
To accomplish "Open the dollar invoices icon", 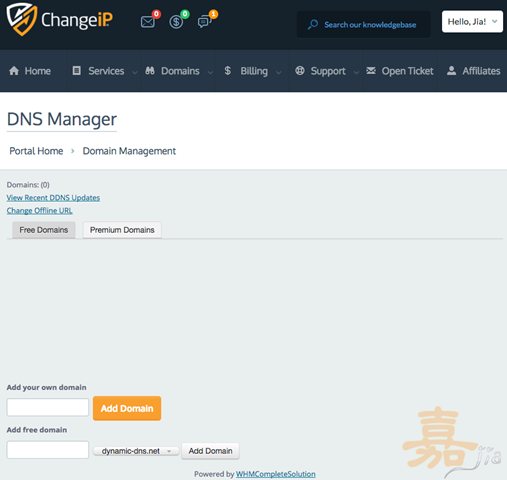I will pyautogui.click(x=176, y=22).
